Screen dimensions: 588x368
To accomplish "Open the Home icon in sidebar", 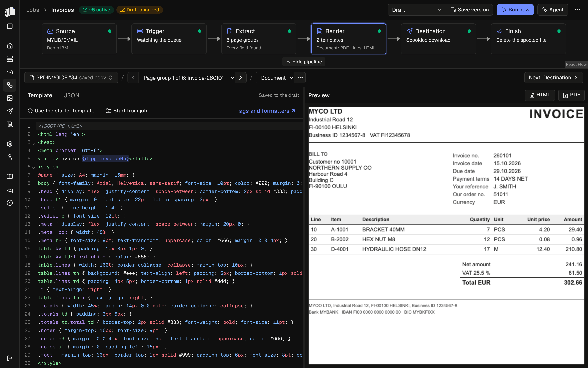I will (x=10, y=46).
